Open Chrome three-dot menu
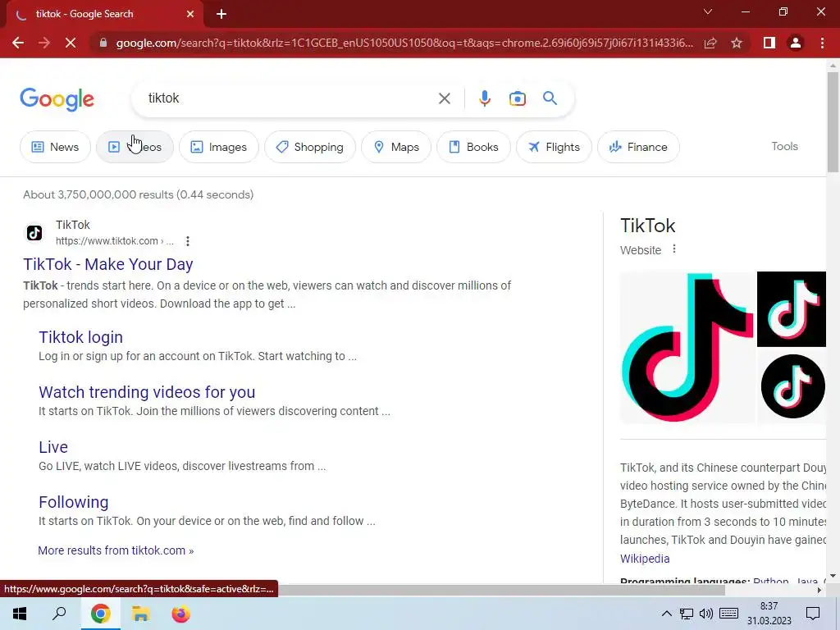 click(822, 43)
